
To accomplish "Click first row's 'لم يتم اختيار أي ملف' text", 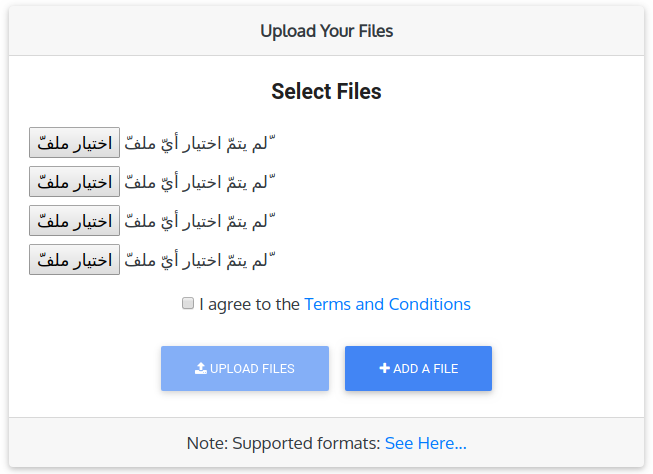I will [x=198, y=143].
